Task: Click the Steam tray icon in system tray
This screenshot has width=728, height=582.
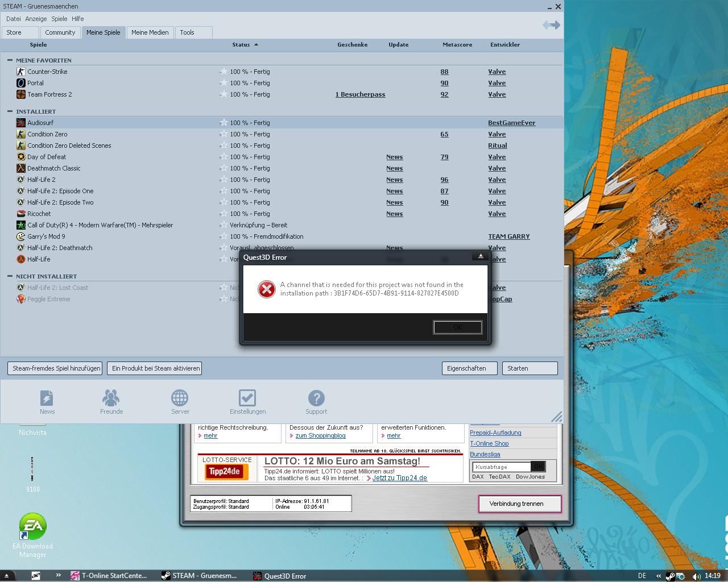Action: [671, 576]
